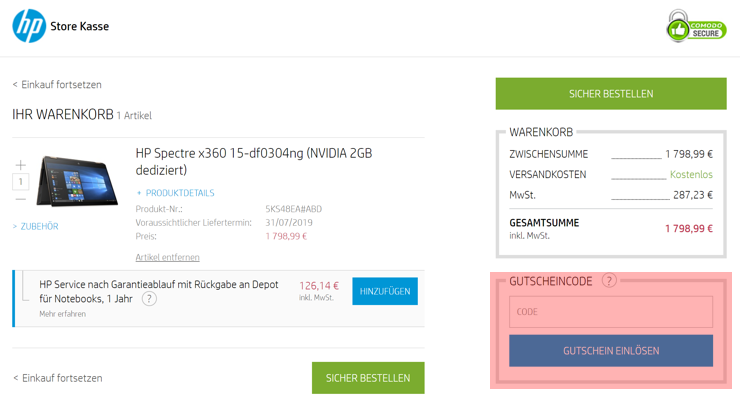
Task: Focus the coupon Code input field
Action: (x=611, y=312)
